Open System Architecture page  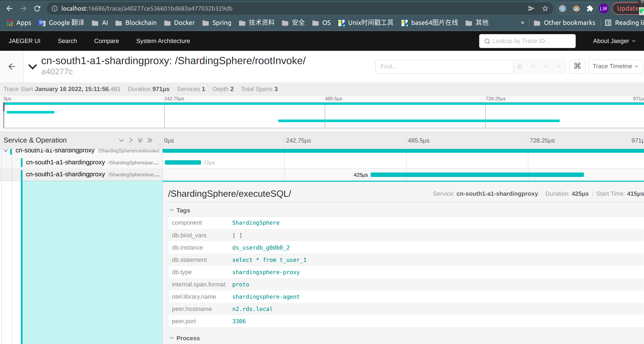coord(163,41)
